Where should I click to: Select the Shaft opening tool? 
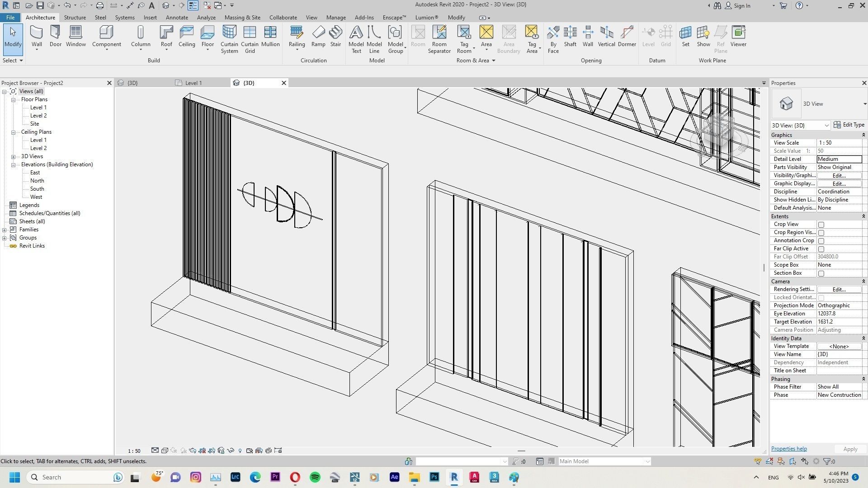pyautogui.click(x=570, y=36)
